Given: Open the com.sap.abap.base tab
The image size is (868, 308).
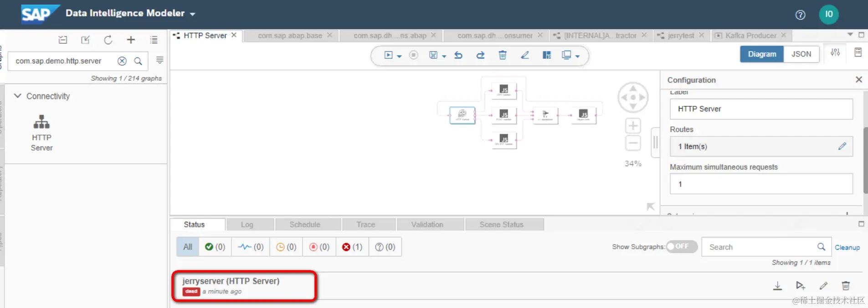Looking at the screenshot, I should (290, 36).
